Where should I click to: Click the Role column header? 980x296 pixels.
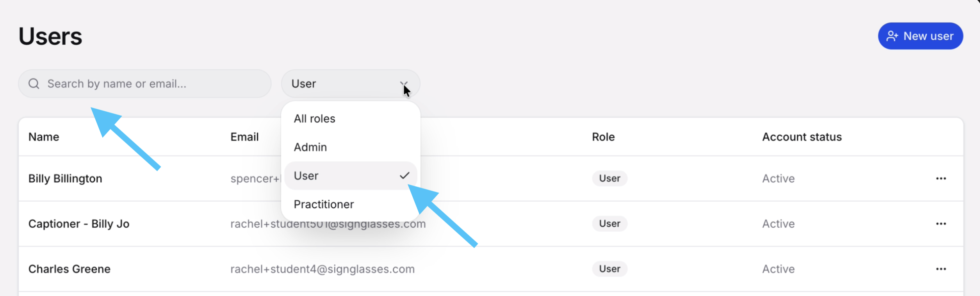(603, 137)
